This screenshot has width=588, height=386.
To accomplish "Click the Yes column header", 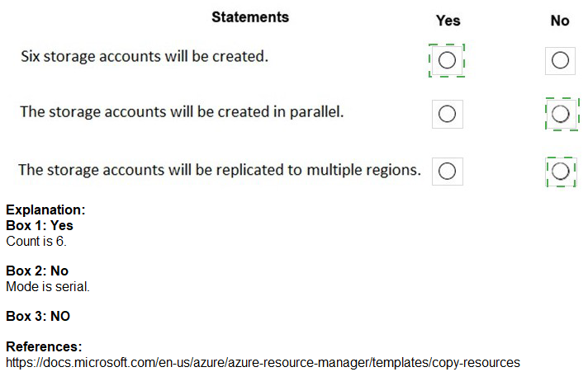I will [x=448, y=21].
